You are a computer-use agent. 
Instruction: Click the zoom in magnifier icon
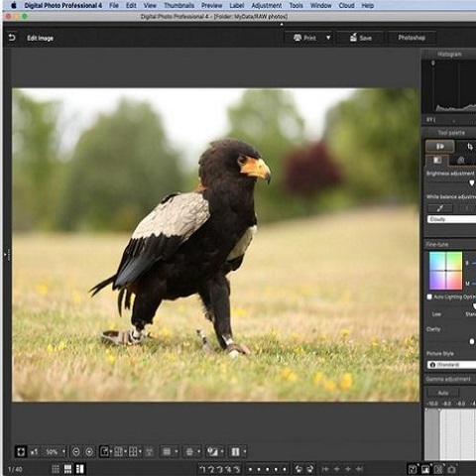[x=89, y=451]
